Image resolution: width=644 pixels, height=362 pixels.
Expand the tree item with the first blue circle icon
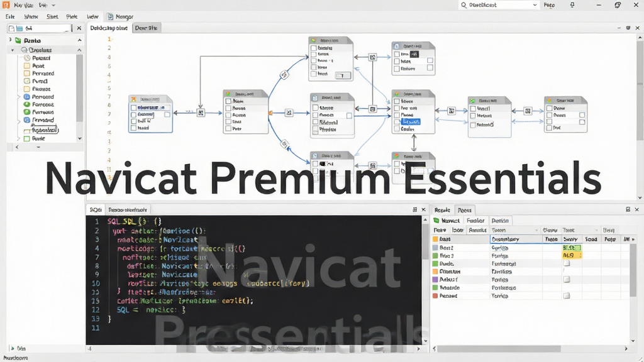pyautogui.click(x=18, y=97)
